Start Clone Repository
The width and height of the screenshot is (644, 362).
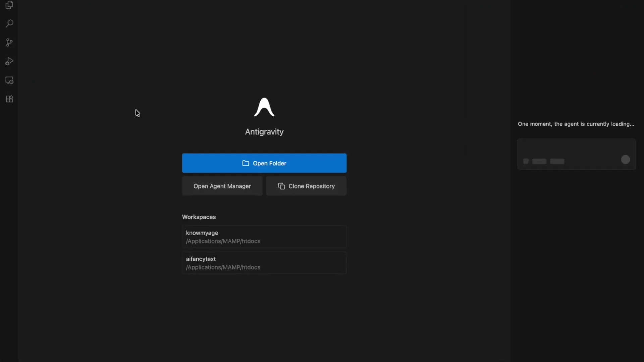point(306,186)
